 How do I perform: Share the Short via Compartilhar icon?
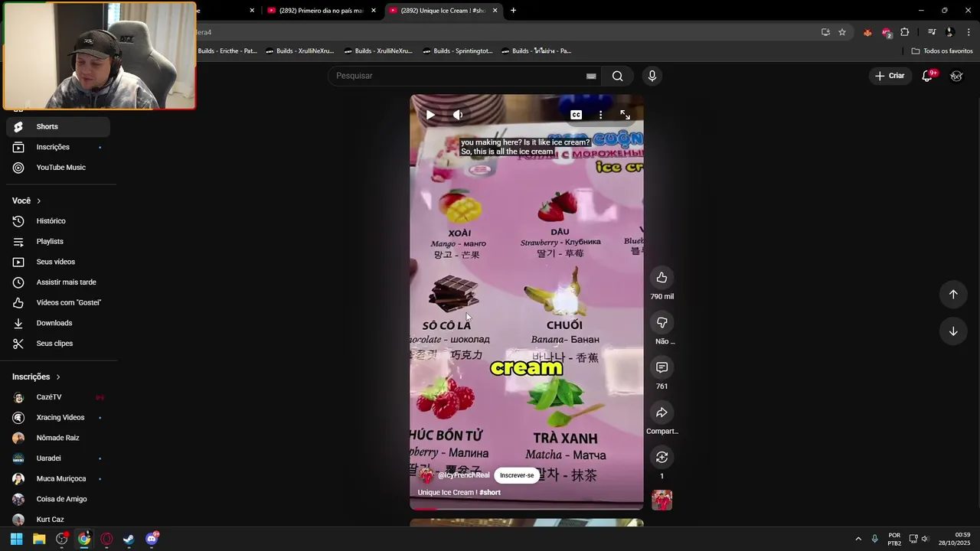pyautogui.click(x=661, y=412)
